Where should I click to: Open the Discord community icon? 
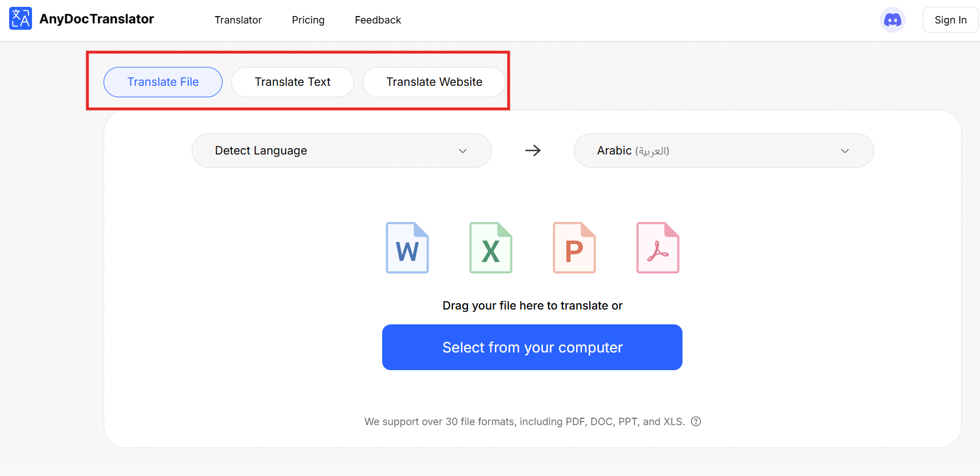coord(892,20)
